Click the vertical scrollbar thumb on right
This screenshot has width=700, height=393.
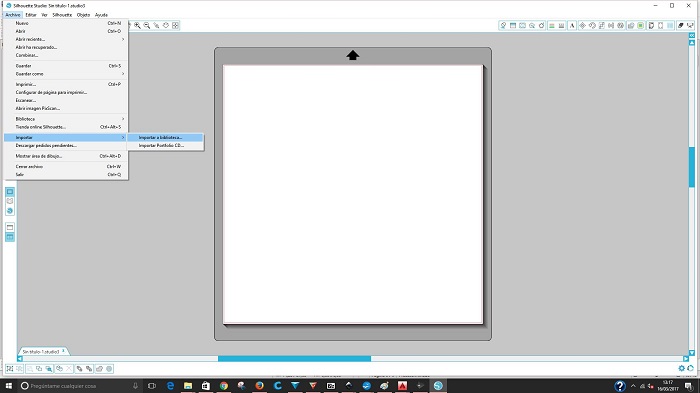692,167
